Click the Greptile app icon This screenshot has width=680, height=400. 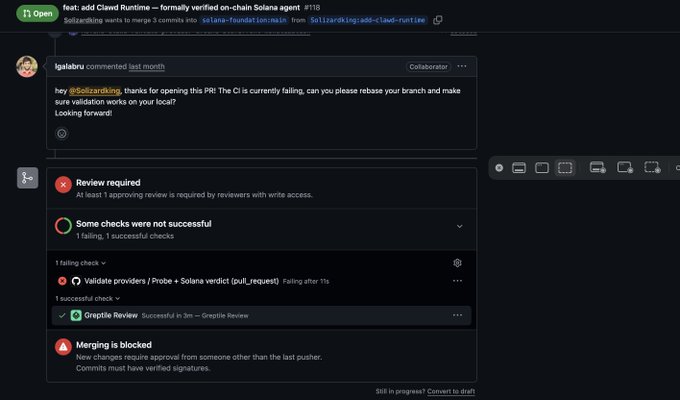76,315
